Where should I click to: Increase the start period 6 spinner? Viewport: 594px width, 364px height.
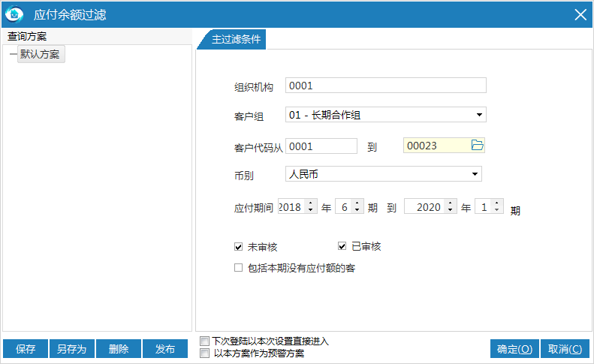coord(357,203)
